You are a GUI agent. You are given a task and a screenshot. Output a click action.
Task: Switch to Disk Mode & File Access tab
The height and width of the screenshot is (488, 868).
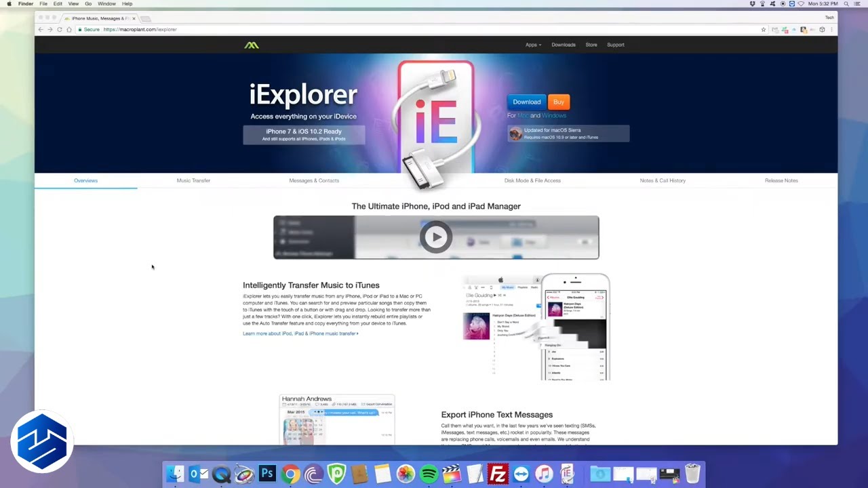point(532,180)
